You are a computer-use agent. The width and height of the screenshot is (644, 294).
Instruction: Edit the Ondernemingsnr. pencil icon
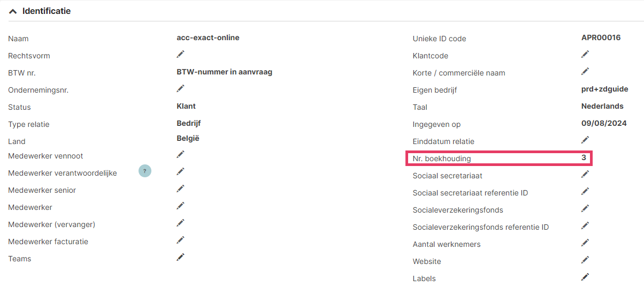click(181, 88)
